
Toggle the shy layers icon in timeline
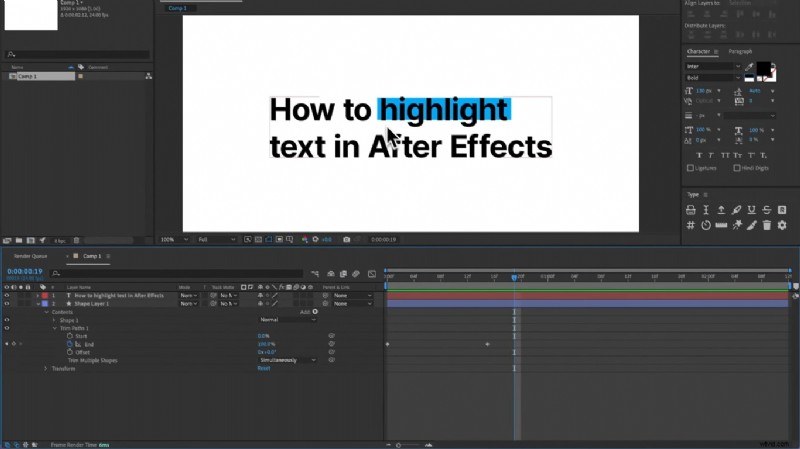tap(331, 274)
